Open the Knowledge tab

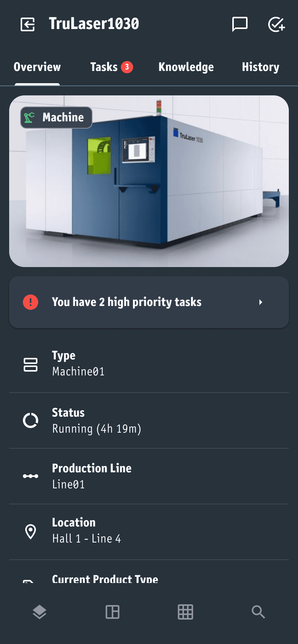coord(186,67)
